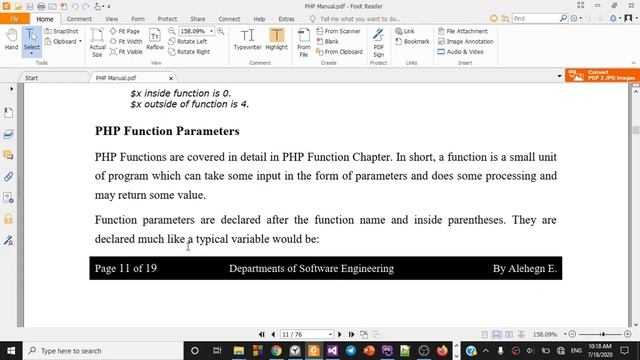This screenshot has width=640, height=360.
Task: Open the document tabs list arrow
Action: [560, 76]
